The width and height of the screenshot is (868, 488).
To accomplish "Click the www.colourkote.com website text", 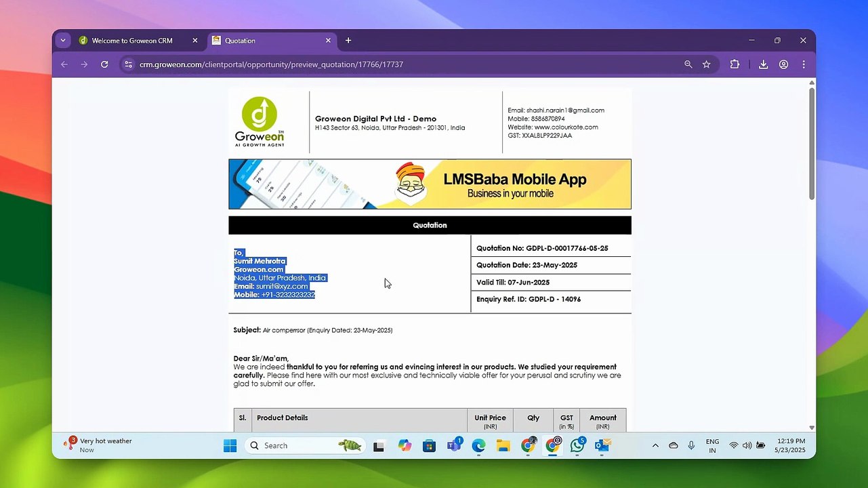I will [x=566, y=127].
